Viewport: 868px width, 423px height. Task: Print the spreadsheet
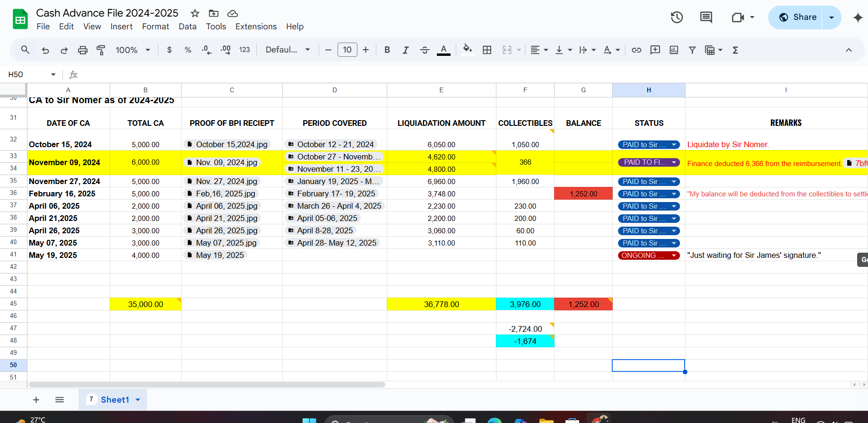click(83, 50)
